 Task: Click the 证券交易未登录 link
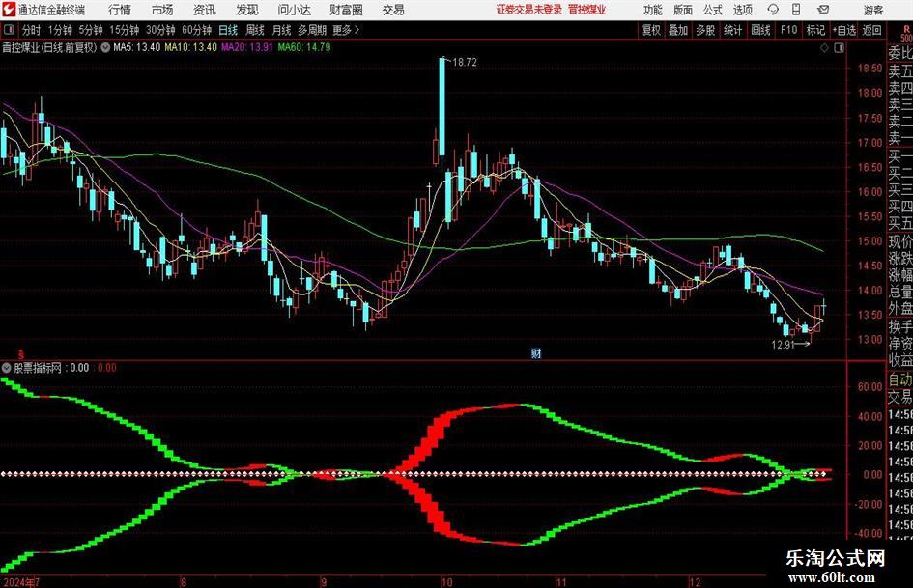click(529, 10)
